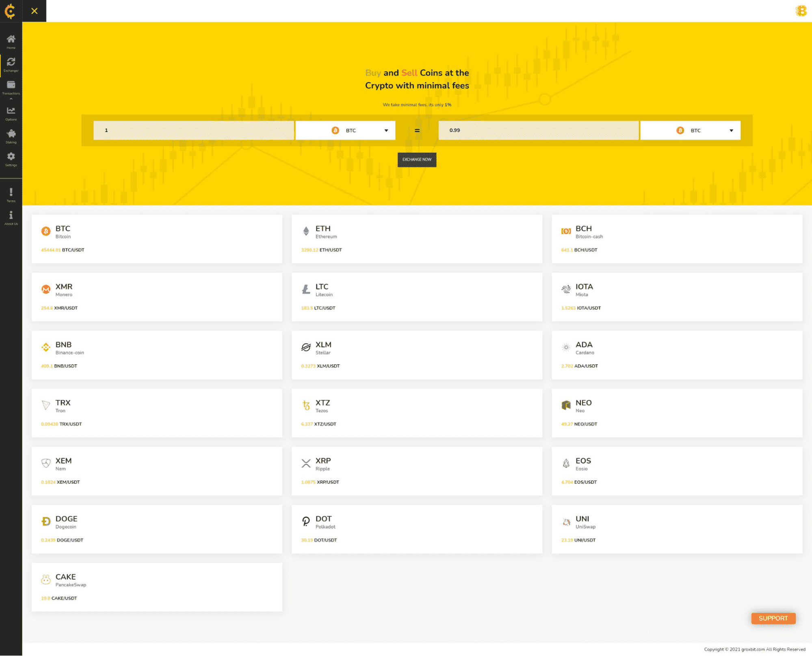Open Settings gear in sidebar
Image resolution: width=812 pixels, height=656 pixels.
tap(11, 159)
